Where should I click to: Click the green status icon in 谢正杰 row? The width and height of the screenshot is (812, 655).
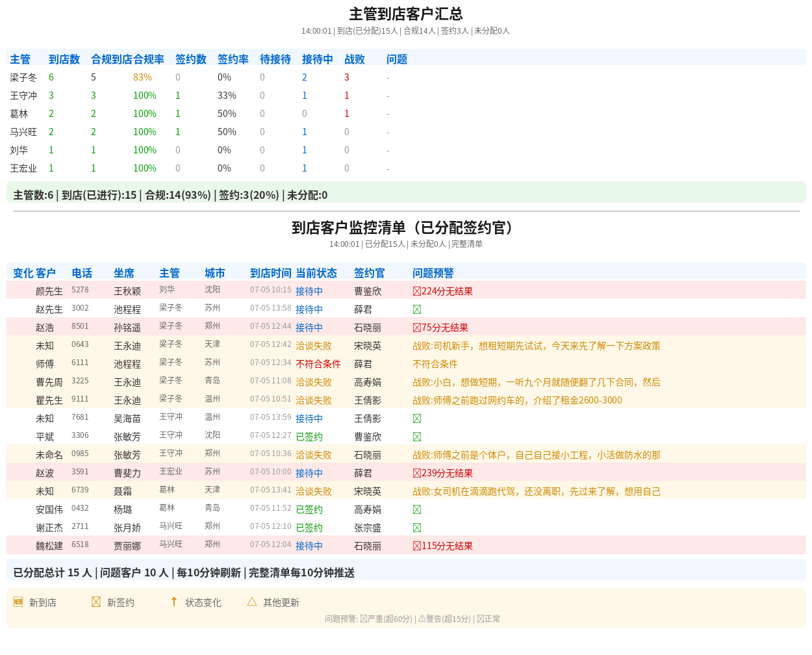tap(417, 528)
